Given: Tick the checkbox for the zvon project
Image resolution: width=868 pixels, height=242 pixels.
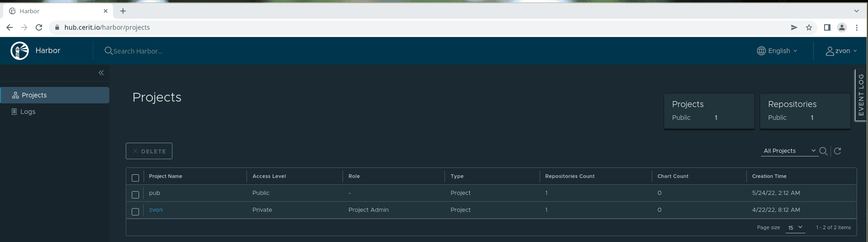Looking at the screenshot, I should tap(135, 212).
